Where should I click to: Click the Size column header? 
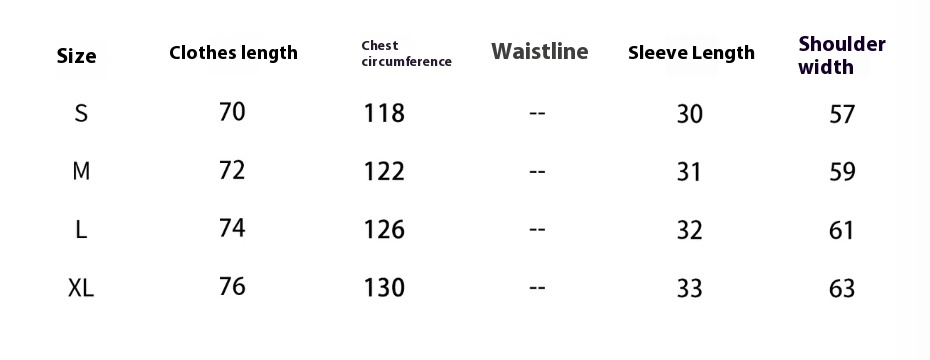(x=77, y=56)
